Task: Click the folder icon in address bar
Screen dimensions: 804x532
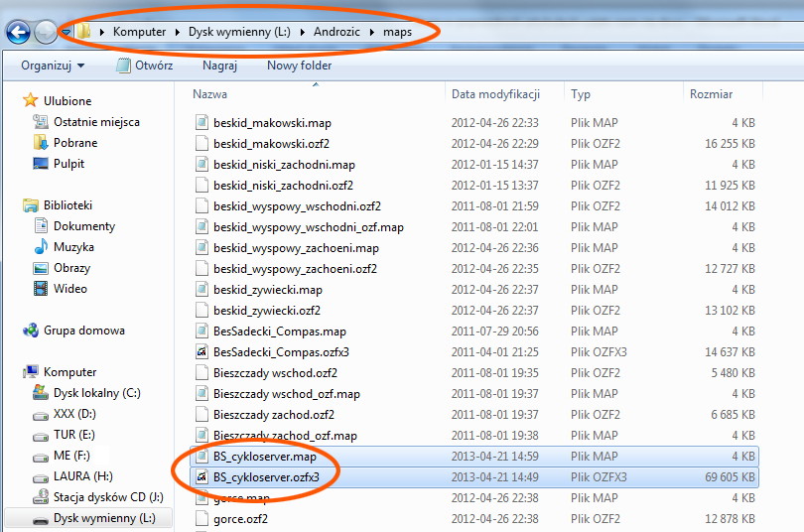Action: tap(84, 31)
